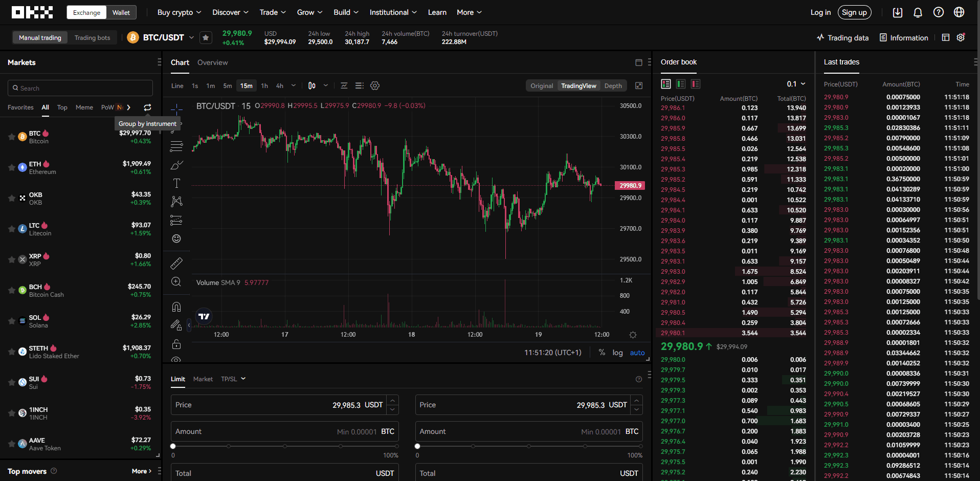The width and height of the screenshot is (980, 481).
Task: Switch chart to Original view
Action: tap(542, 86)
